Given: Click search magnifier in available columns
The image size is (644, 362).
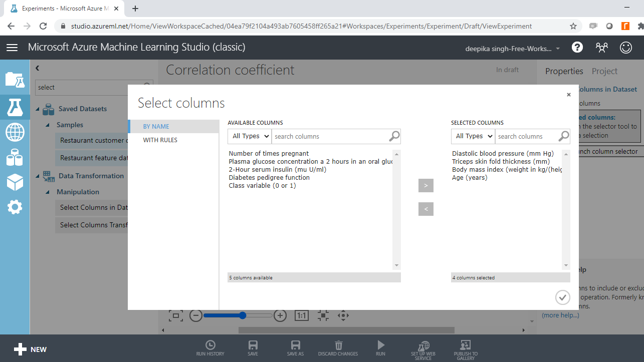Looking at the screenshot, I should (x=394, y=136).
